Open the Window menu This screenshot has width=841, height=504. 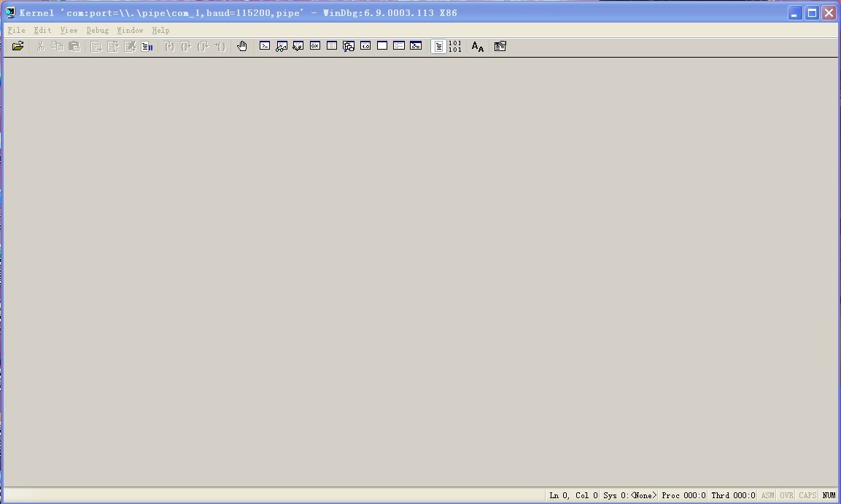point(131,31)
